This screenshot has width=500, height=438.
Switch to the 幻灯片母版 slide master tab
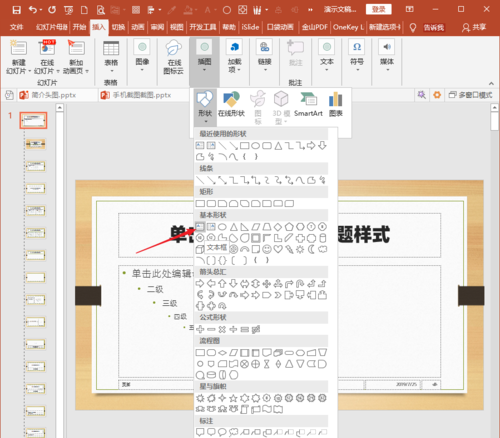[x=52, y=27]
